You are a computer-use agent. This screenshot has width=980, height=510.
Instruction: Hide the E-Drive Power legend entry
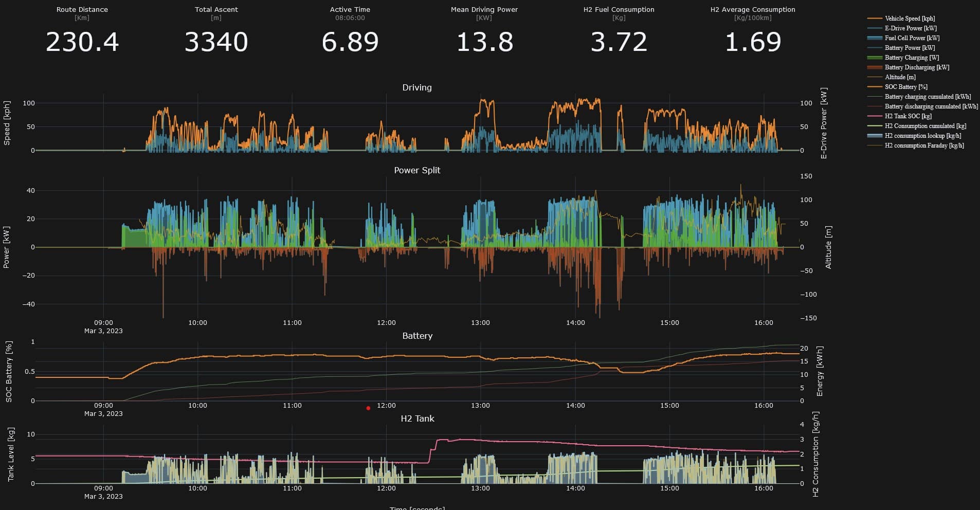tap(910, 28)
